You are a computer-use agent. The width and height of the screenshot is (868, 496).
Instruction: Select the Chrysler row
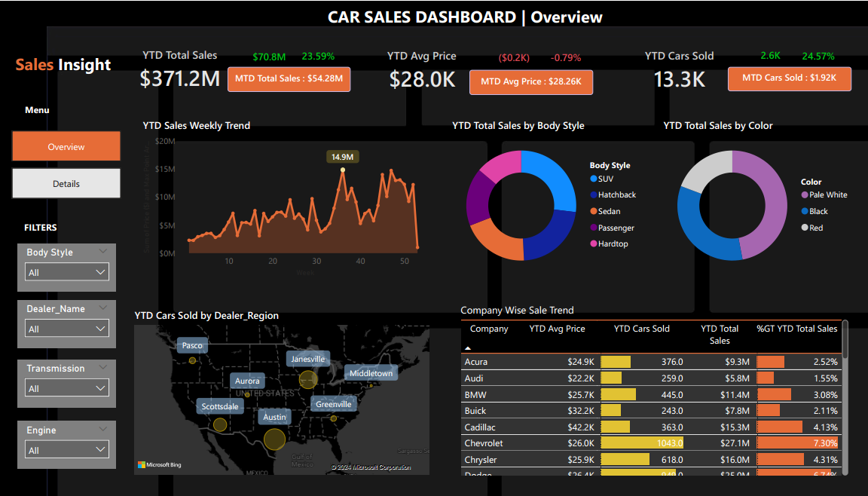point(651,460)
